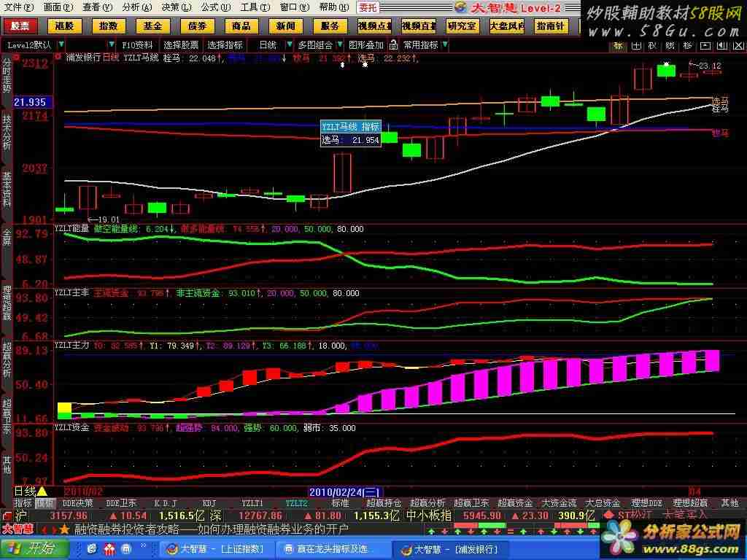Click the 移 move icon in chart toolbar
Screen dimensions: 747x560
coord(687,46)
